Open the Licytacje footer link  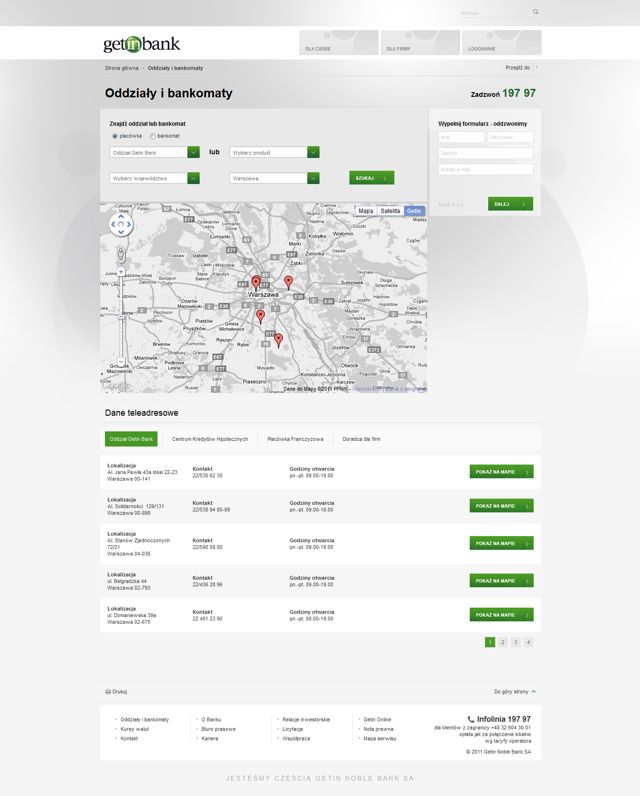tap(293, 729)
